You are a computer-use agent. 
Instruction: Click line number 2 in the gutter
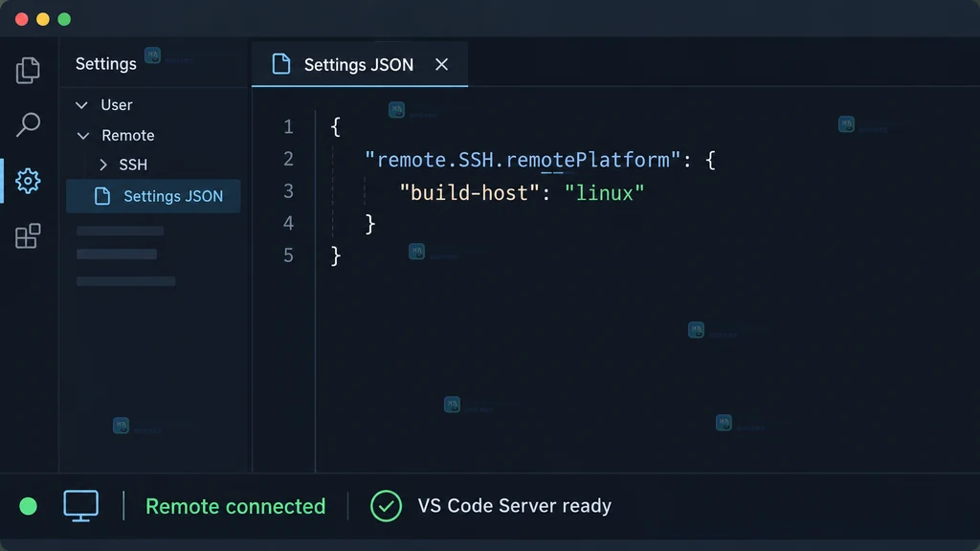point(288,159)
